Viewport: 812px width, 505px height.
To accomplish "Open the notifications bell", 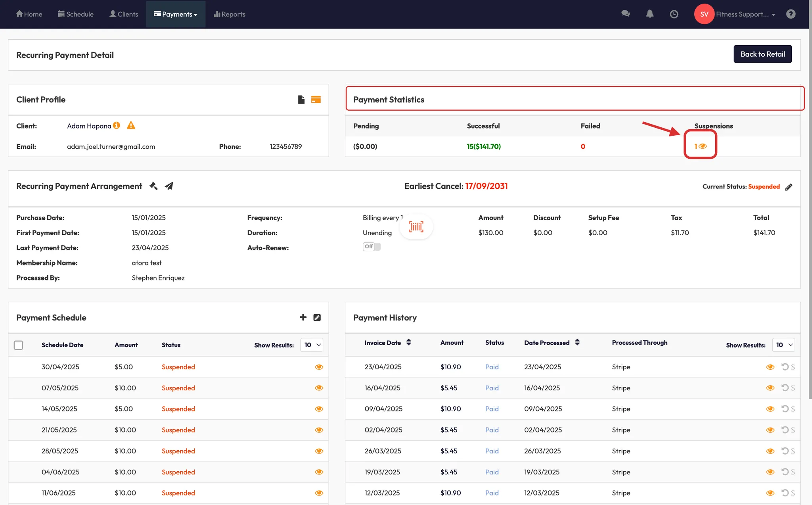I will pos(649,14).
